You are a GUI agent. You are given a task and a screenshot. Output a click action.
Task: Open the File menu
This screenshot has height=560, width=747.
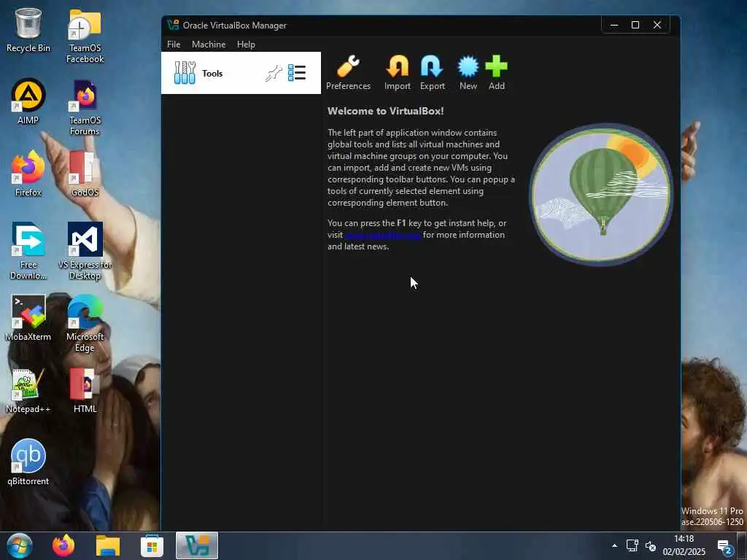coord(174,44)
